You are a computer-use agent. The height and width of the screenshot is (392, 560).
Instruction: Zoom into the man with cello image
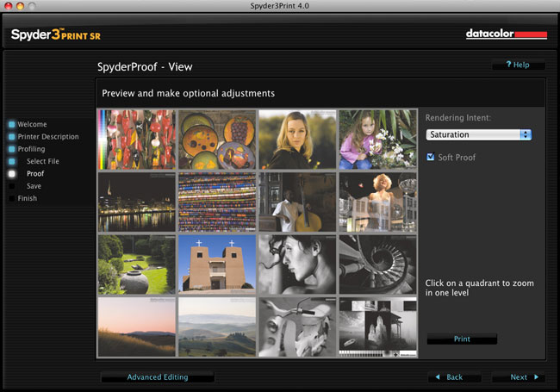[x=297, y=202]
